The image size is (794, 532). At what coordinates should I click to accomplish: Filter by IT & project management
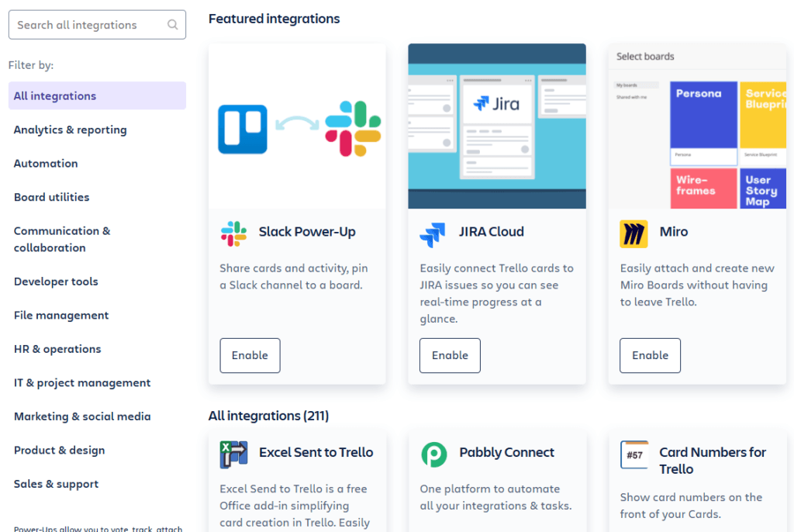pos(82,382)
